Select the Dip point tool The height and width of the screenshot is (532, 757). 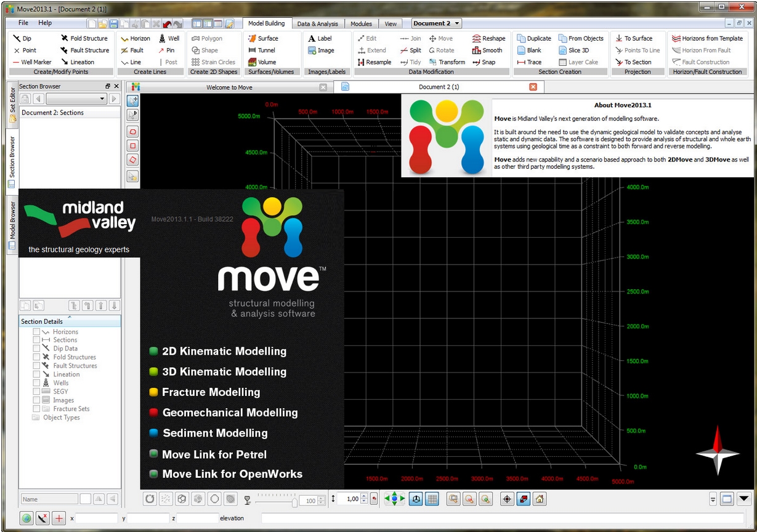(x=22, y=38)
